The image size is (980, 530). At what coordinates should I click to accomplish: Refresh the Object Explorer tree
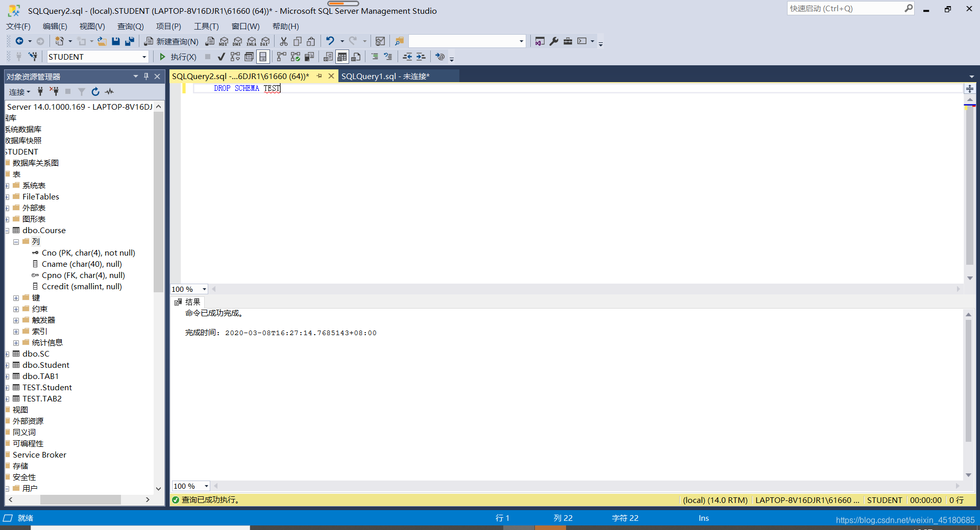95,92
